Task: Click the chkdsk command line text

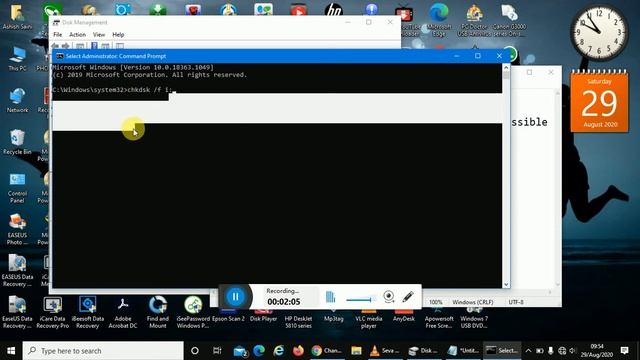Action: tap(112, 90)
